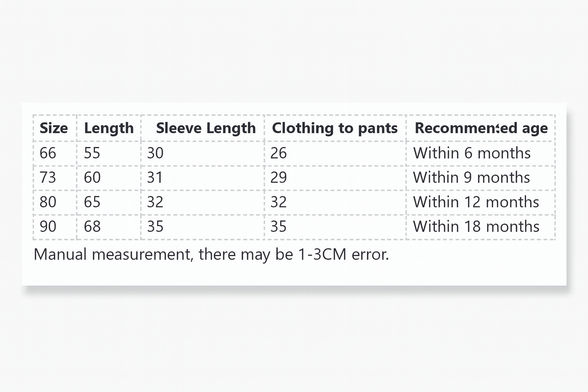
Task: Click length value 60
Action: (x=92, y=178)
